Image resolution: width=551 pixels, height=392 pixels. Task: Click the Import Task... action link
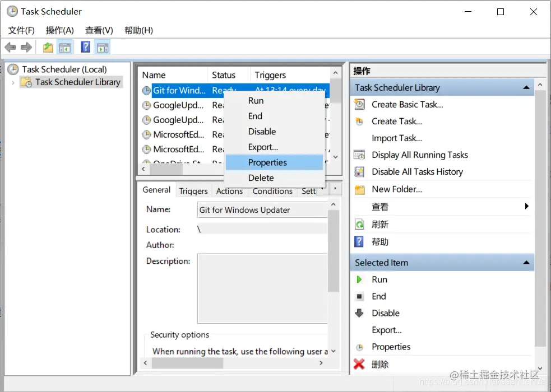click(x=397, y=138)
